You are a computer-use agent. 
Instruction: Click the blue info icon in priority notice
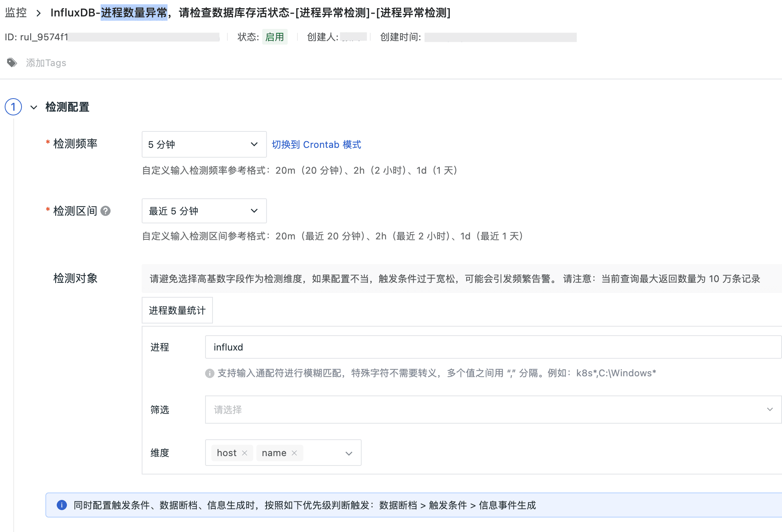point(62,505)
